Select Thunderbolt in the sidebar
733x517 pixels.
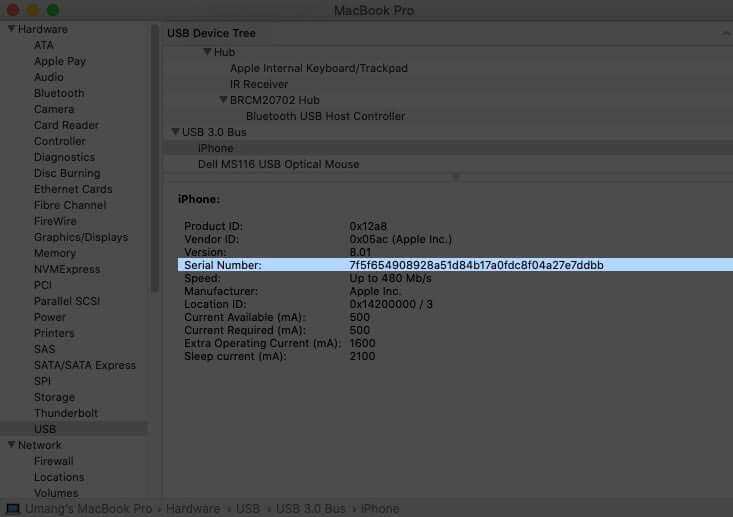(x=66, y=413)
